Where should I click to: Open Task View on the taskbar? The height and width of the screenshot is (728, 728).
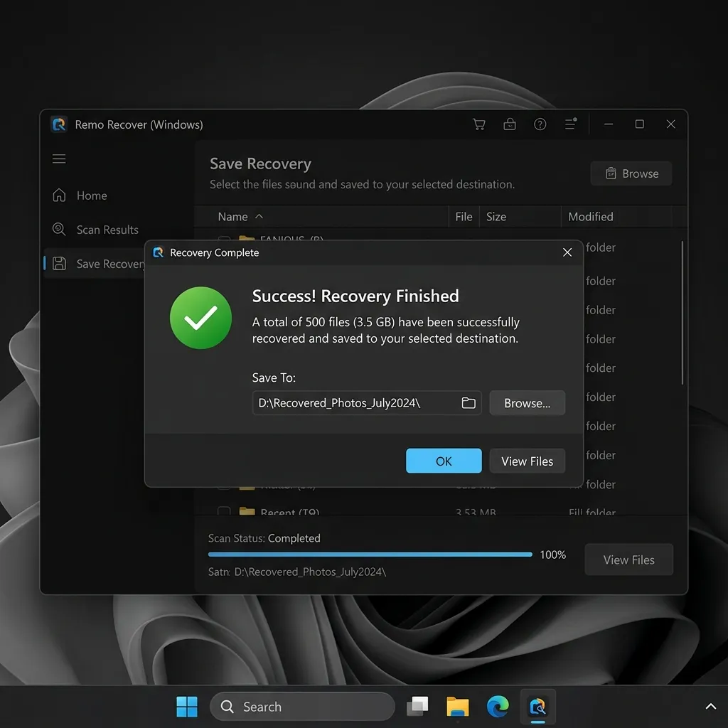coord(417,706)
